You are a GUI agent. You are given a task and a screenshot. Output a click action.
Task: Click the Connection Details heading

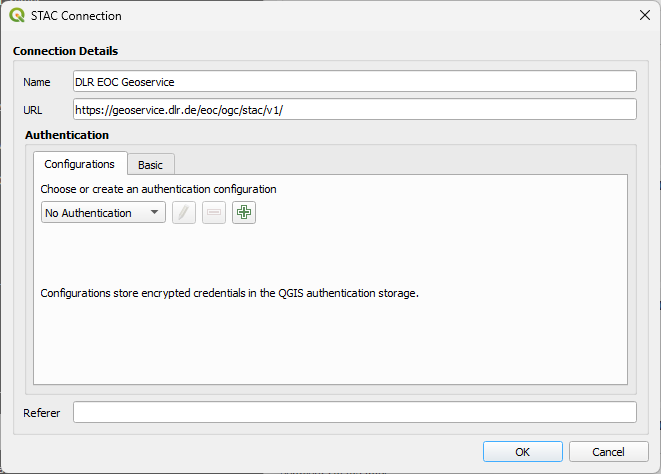point(65,51)
